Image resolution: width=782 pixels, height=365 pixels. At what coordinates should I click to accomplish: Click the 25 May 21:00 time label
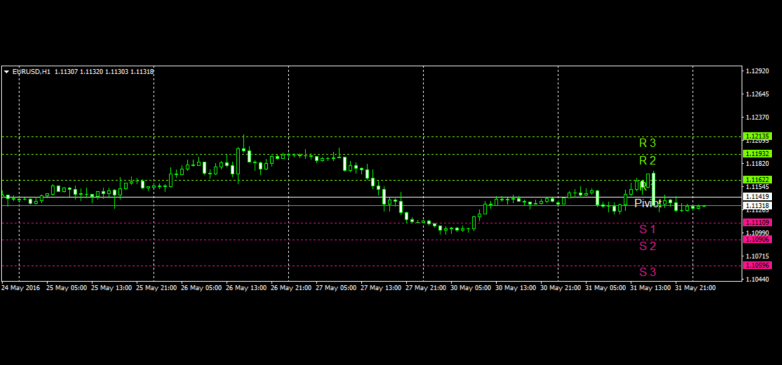pos(156,288)
